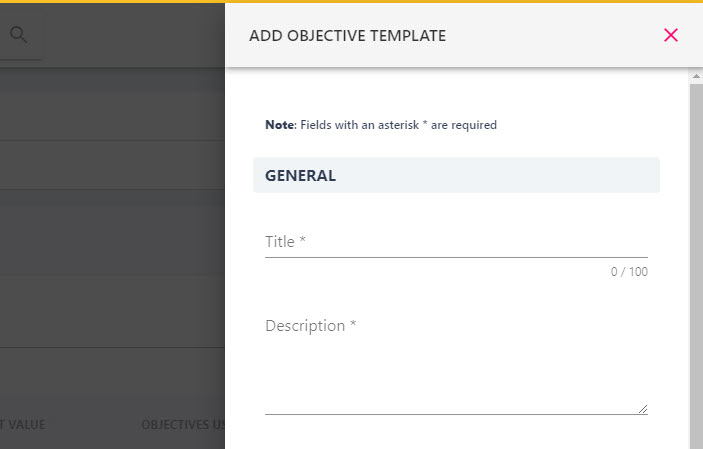Focus the Title input field
The width and height of the screenshot is (703, 449).
(456, 242)
